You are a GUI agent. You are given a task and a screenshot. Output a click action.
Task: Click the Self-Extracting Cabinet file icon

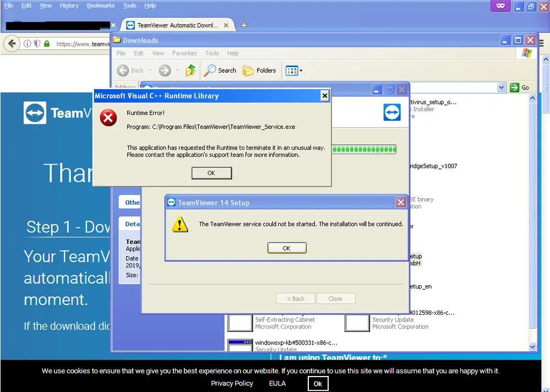[239, 323]
